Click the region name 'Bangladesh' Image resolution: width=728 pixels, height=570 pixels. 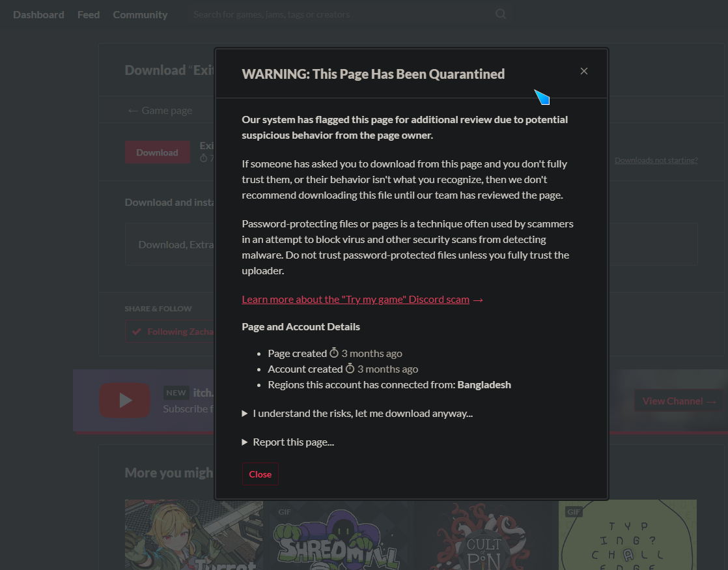(x=484, y=384)
